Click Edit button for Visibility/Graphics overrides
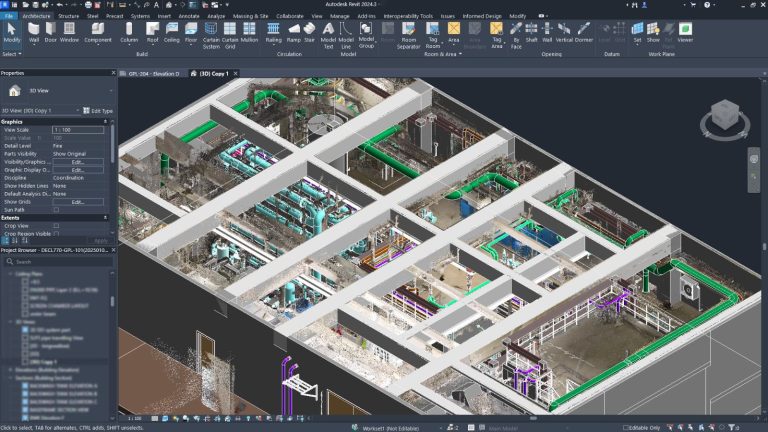This screenshot has height=432, width=768. click(x=76, y=161)
